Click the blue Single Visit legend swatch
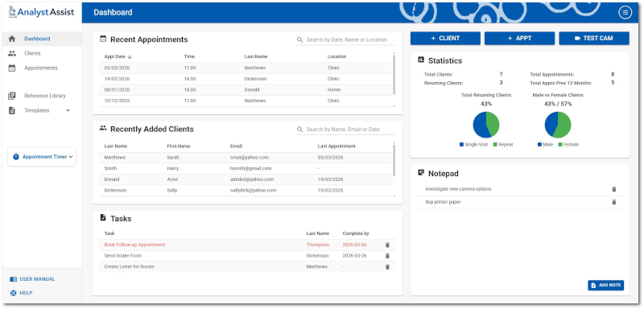 [x=461, y=145]
